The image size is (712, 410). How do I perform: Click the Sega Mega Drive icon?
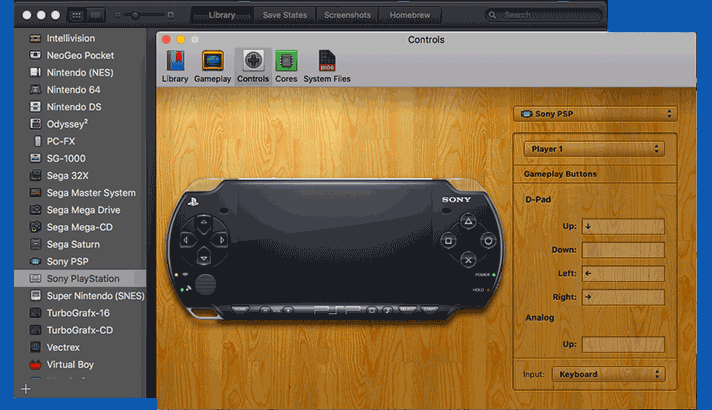pos(35,210)
